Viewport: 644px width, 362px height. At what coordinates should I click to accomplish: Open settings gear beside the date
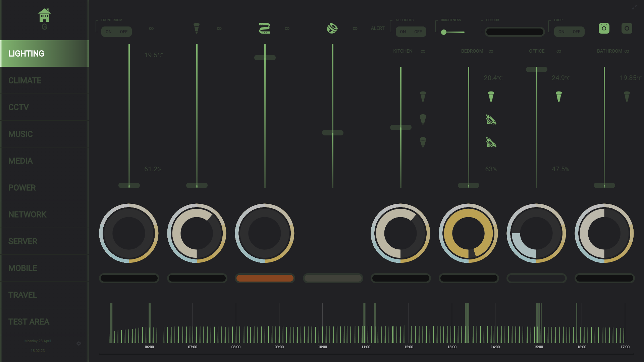pyautogui.click(x=79, y=344)
